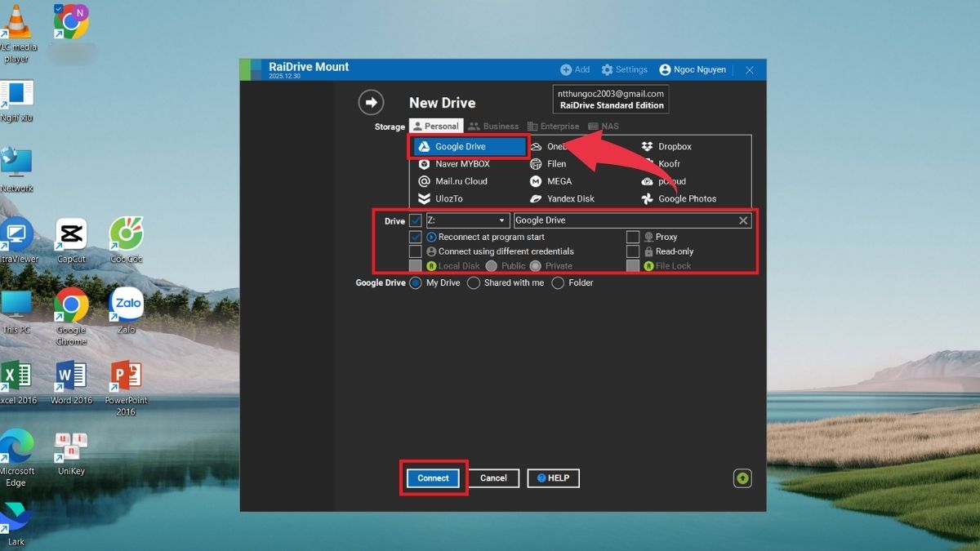The image size is (980, 551).
Task: Switch to the Personal storage tab
Action: (436, 127)
